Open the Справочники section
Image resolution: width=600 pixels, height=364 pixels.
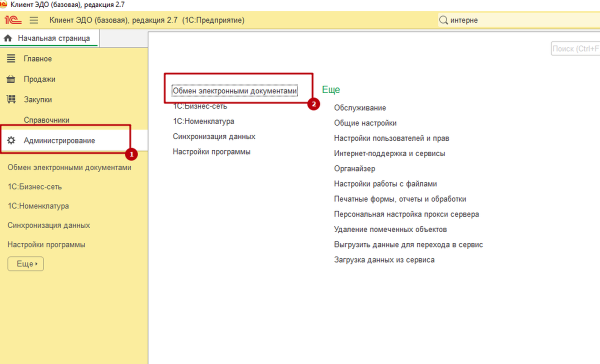pos(46,120)
